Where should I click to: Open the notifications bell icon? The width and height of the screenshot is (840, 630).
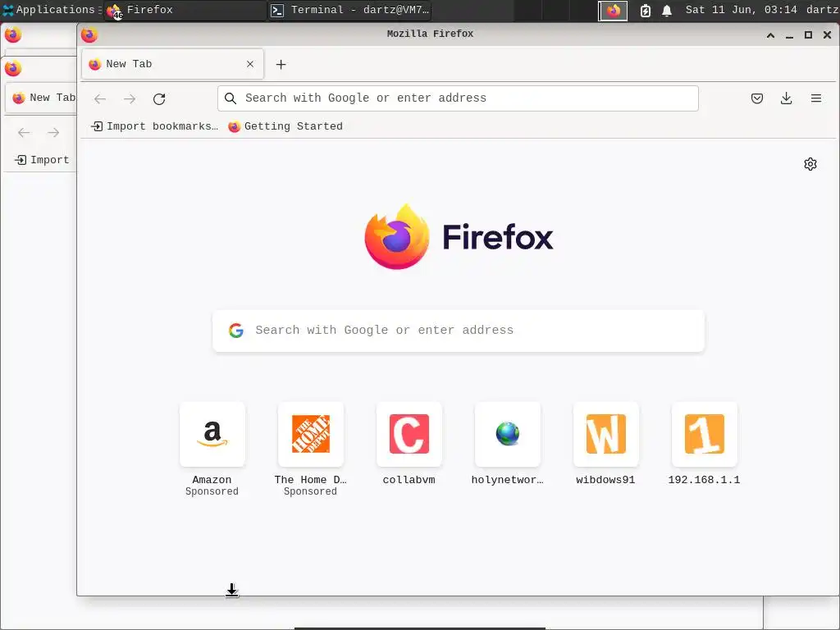tap(667, 10)
